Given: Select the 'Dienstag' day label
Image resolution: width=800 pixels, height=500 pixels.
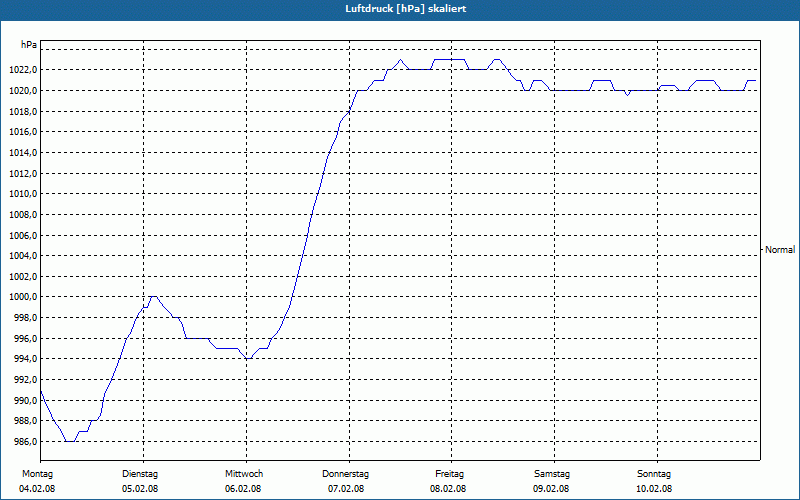Looking at the screenshot, I should click(140, 474).
